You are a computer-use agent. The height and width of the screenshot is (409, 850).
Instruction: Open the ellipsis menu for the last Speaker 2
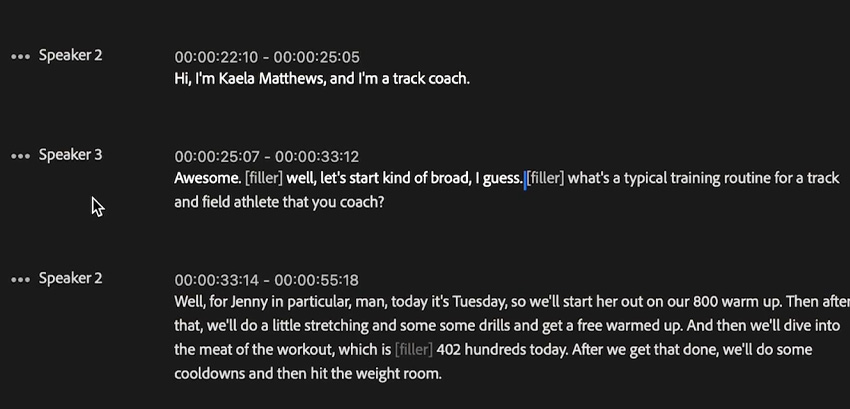21,279
